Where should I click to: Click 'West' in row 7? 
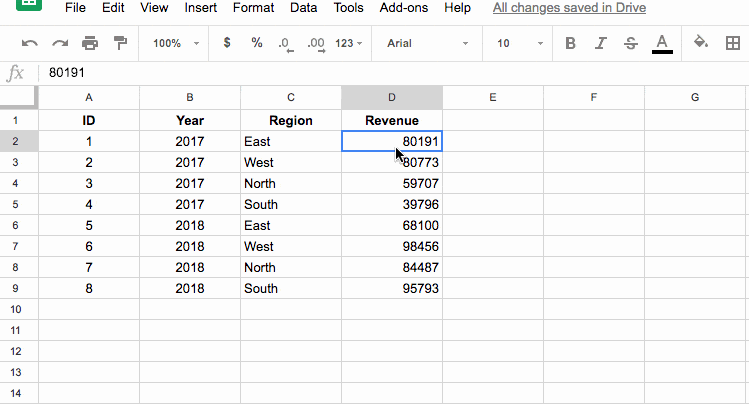291,246
